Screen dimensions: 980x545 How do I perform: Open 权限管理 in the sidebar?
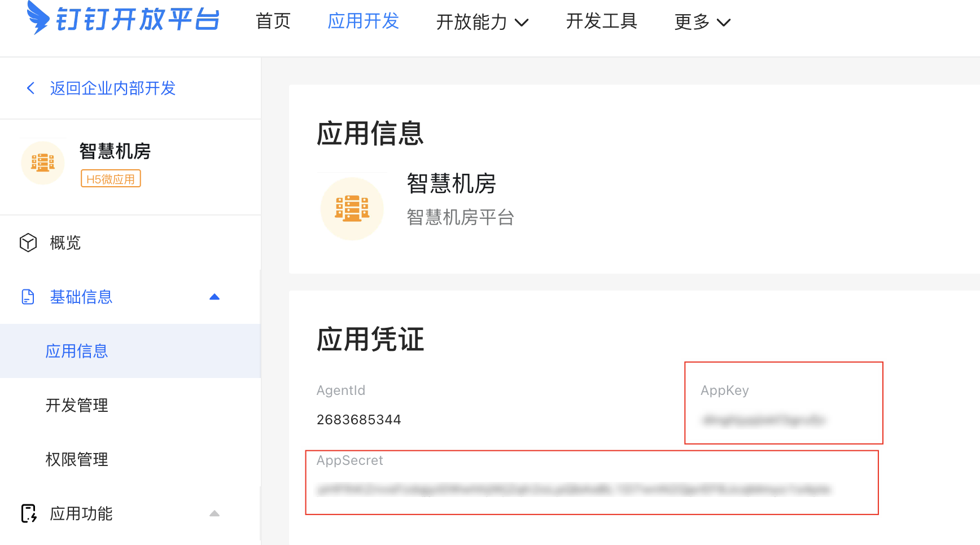(77, 459)
